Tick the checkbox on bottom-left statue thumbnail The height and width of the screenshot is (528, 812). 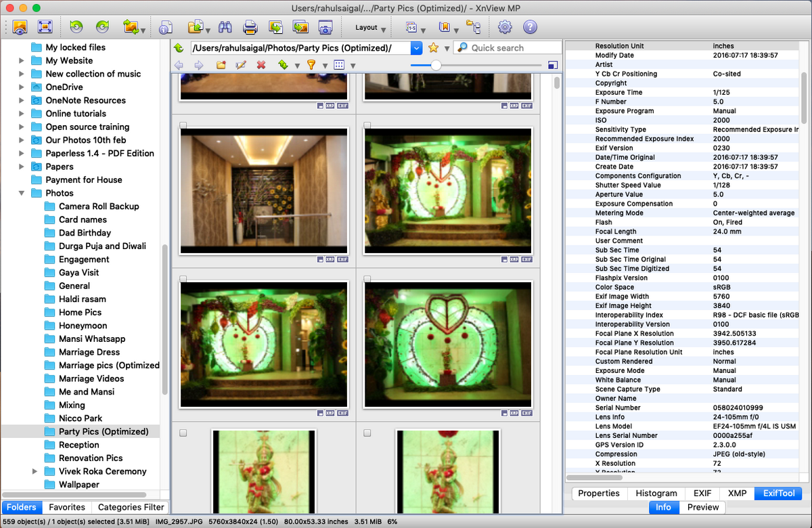(183, 433)
